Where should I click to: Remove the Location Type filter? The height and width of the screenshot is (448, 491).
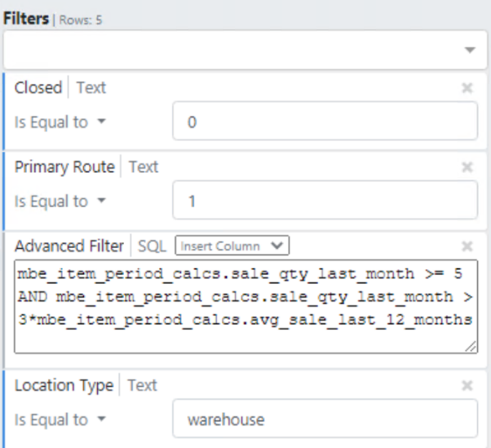tap(467, 386)
